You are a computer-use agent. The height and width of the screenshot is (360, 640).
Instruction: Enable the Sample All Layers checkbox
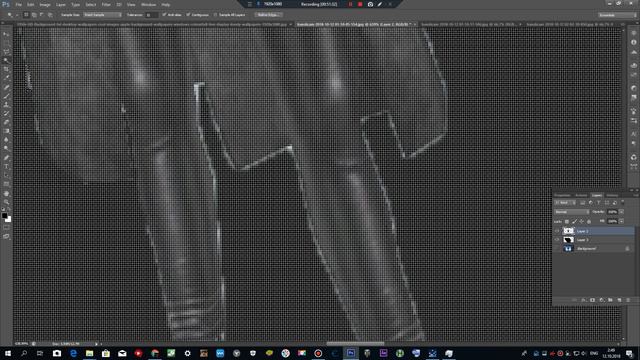click(x=216, y=15)
